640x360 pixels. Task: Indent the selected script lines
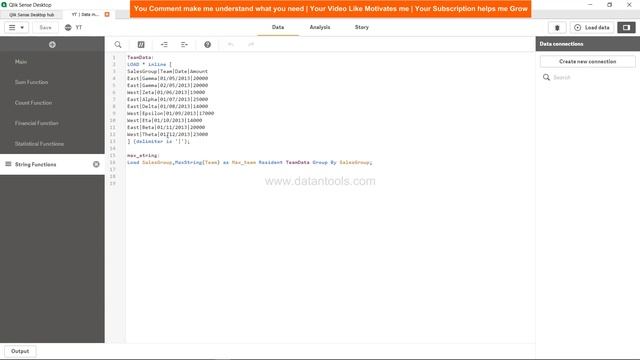point(164,44)
